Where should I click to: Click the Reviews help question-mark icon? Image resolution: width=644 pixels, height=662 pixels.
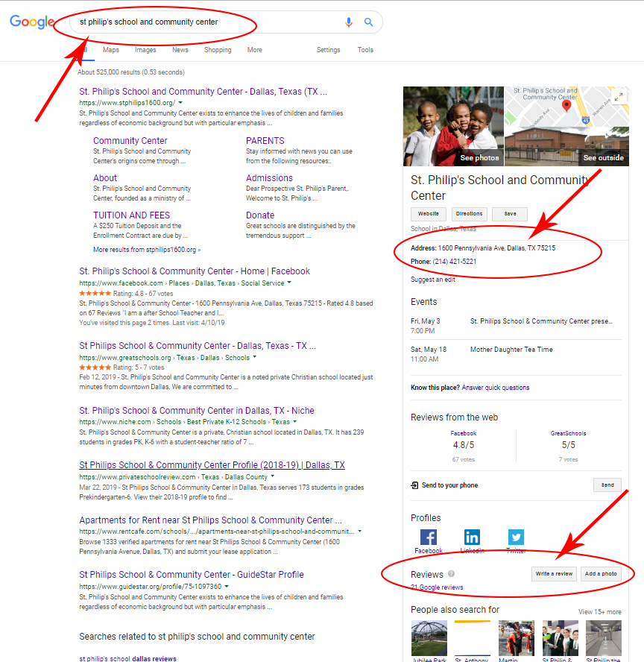click(x=451, y=574)
